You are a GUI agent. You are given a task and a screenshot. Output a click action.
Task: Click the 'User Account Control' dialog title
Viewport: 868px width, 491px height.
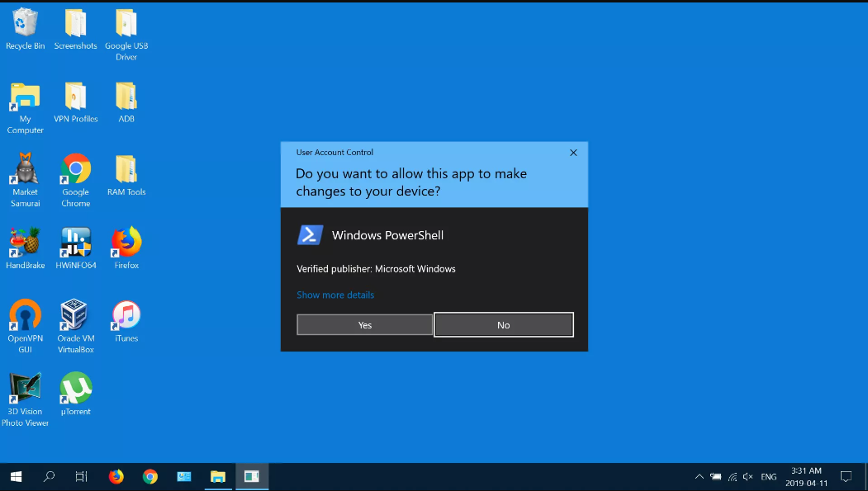click(334, 152)
